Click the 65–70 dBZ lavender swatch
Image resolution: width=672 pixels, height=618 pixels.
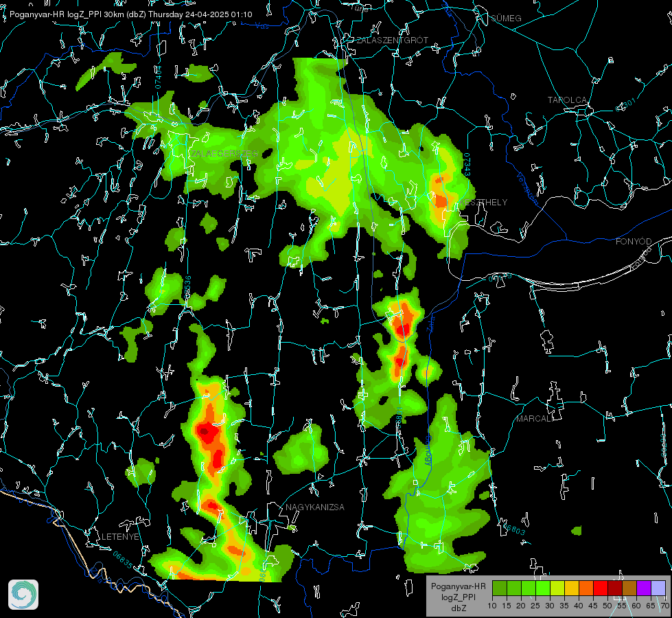coord(658,588)
